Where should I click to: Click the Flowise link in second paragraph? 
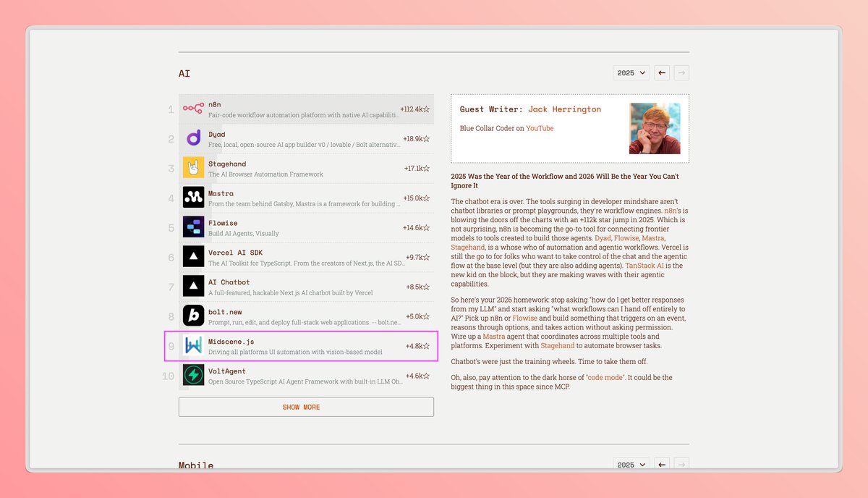click(525, 318)
